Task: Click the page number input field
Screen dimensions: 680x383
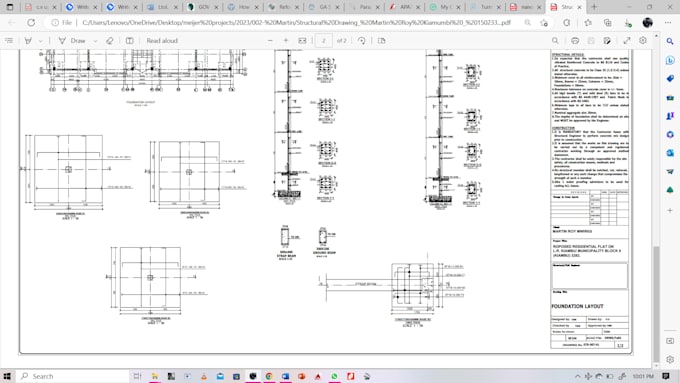Action: click(324, 40)
